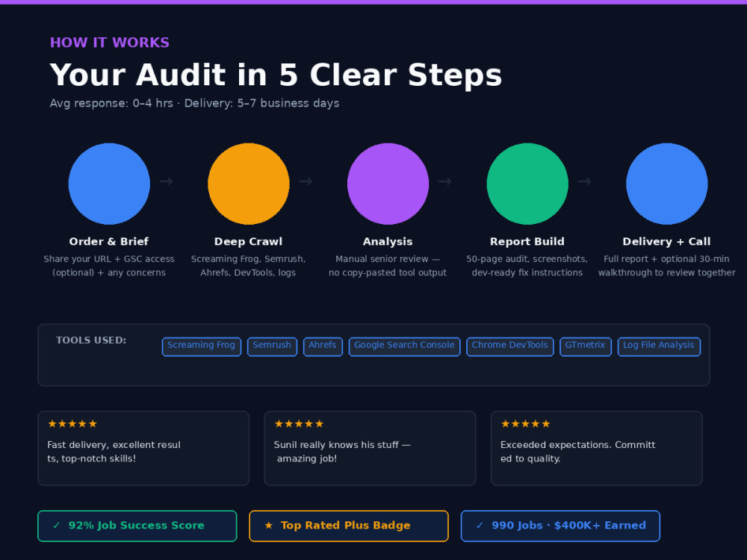Click the star rating above 'Sunil really knows' review
Viewport: 747px width, 560px height.
299,424
